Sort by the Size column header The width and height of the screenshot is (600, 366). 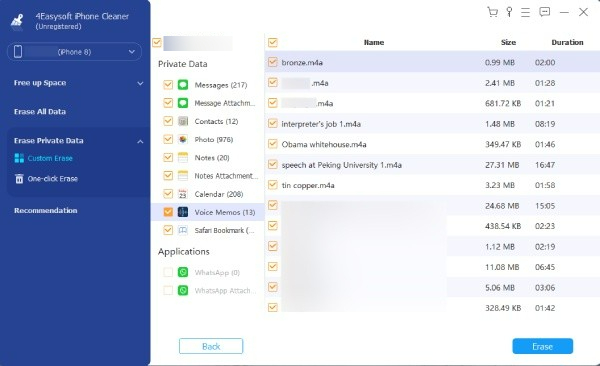tap(509, 42)
